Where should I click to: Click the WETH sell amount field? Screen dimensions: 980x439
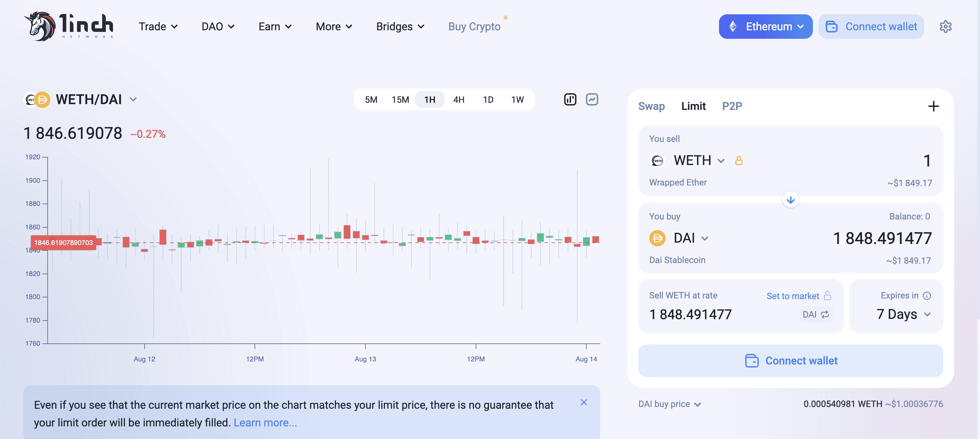tap(875, 161)
